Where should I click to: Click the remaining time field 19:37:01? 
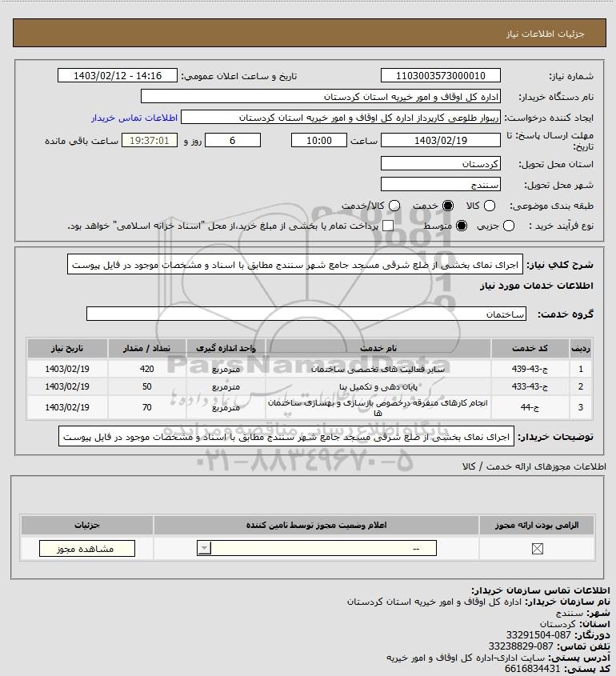[x=150, y=140]
